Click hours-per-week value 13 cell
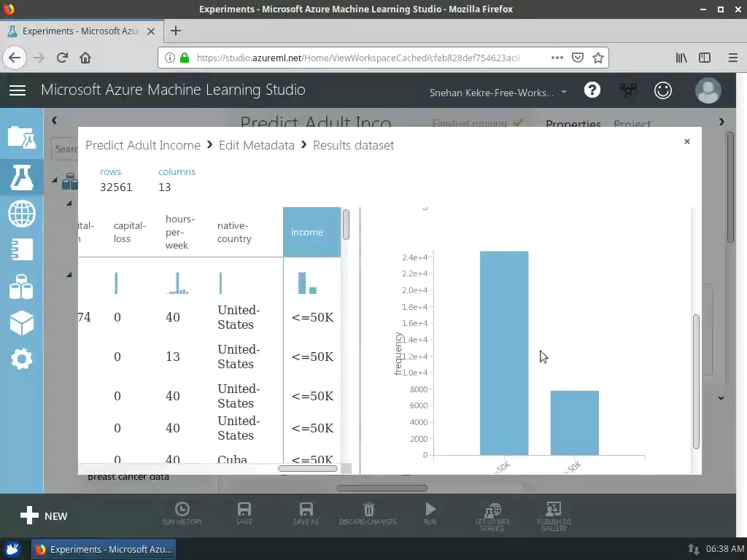Viewport: 747px width, 560px height. point(173,357)
